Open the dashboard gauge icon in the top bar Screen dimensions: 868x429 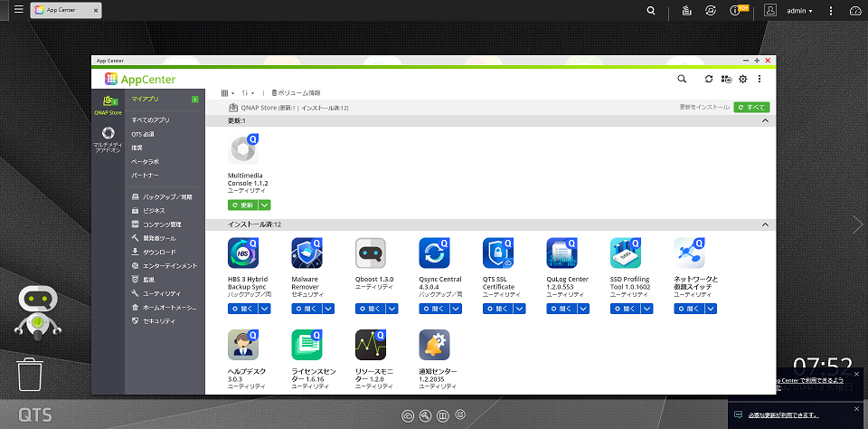pyautogui.click(x=854, y=11)
